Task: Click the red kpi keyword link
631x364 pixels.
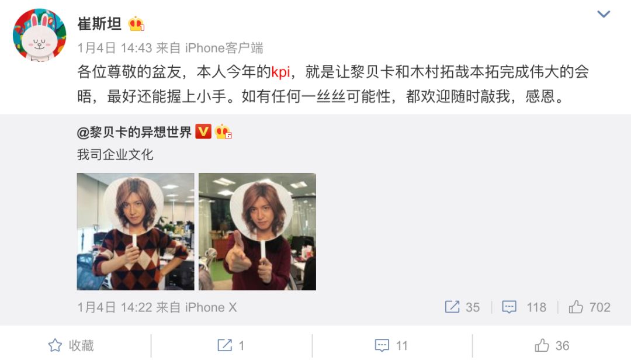Action: click(x=280, y=72)
